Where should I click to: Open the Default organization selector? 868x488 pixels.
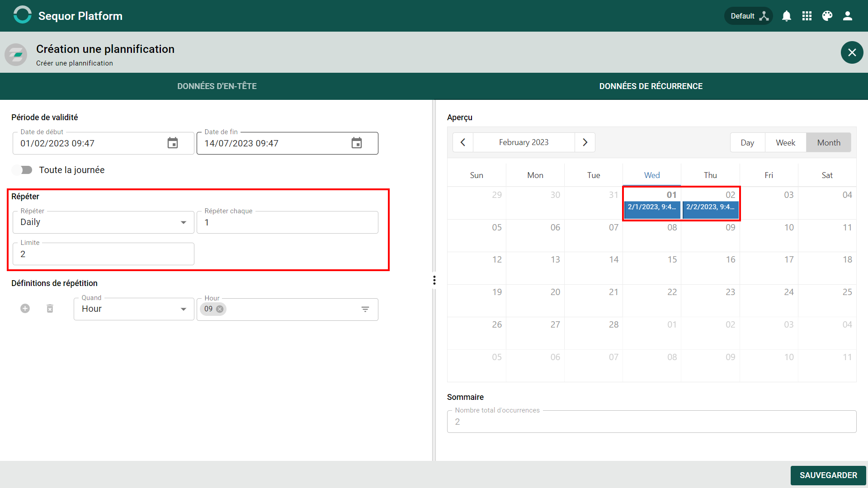pos(749,16)
